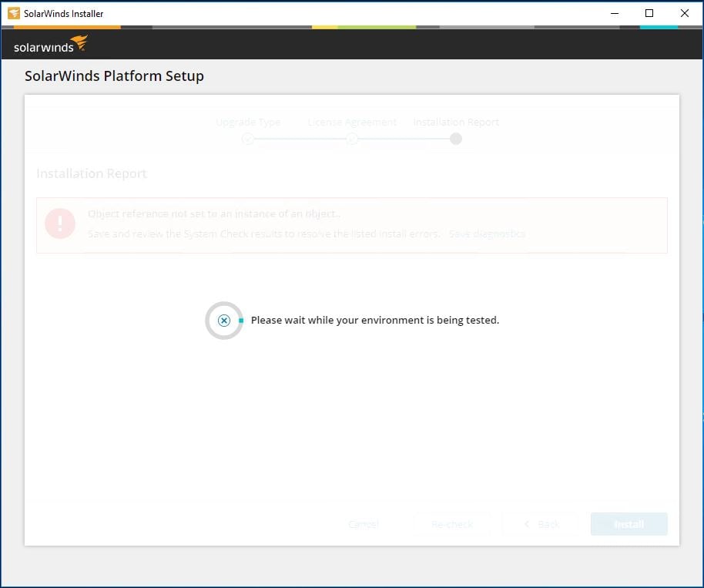
Task: Maximize the SolarWinds Installer window
Action: [649, 13]
